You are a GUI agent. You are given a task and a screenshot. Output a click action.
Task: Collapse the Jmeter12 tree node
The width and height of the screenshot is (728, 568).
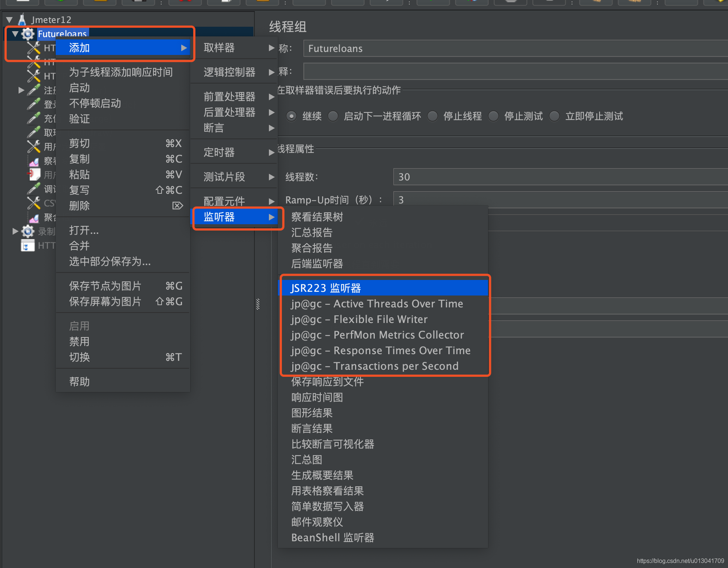click(10, 20)
